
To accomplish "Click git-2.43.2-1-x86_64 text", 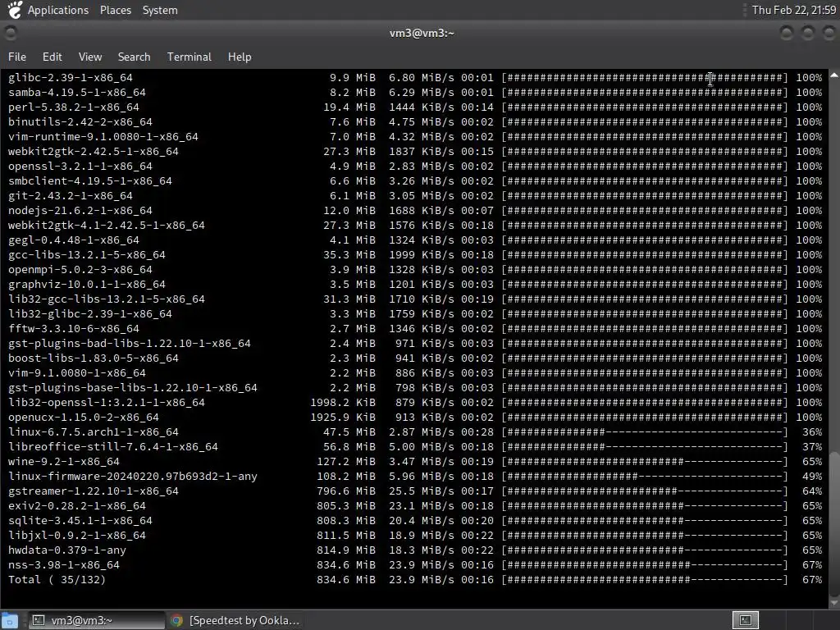I will tap(71, 195).
